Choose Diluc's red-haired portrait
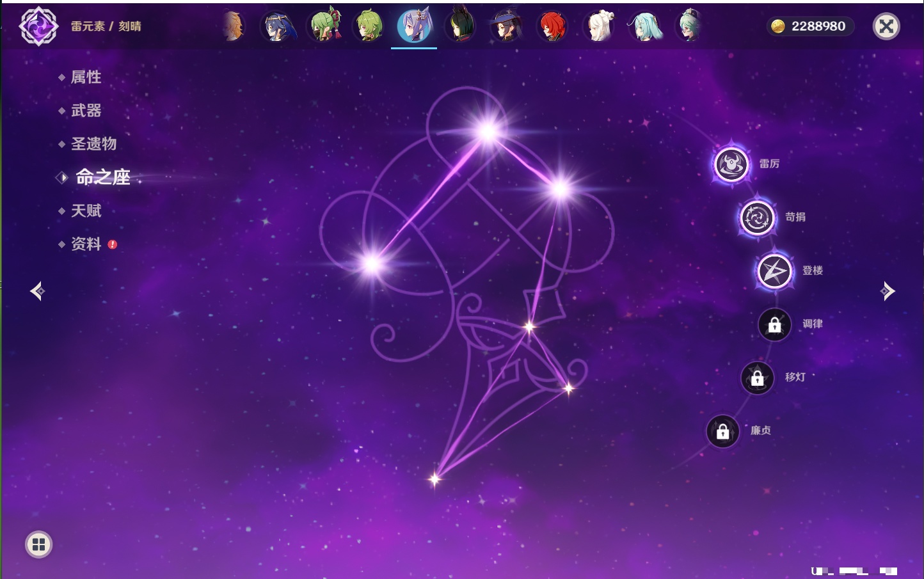 coord(552,27)
